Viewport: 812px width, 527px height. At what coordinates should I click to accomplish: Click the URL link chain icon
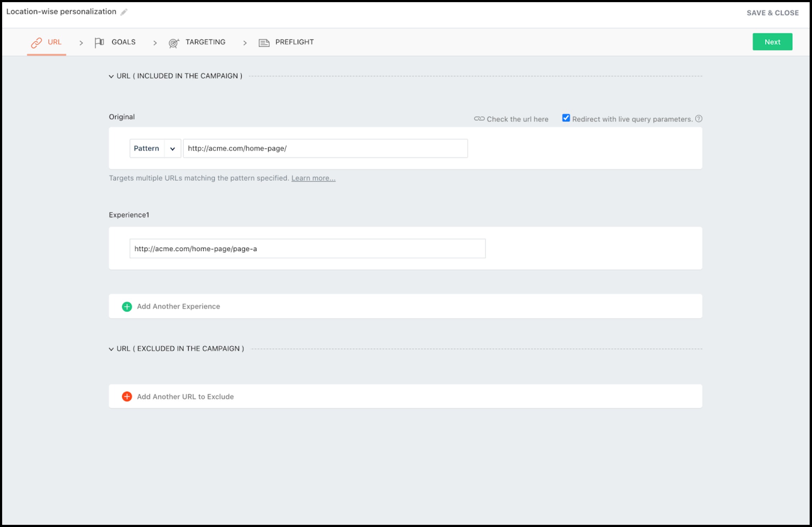pos(36,43)
